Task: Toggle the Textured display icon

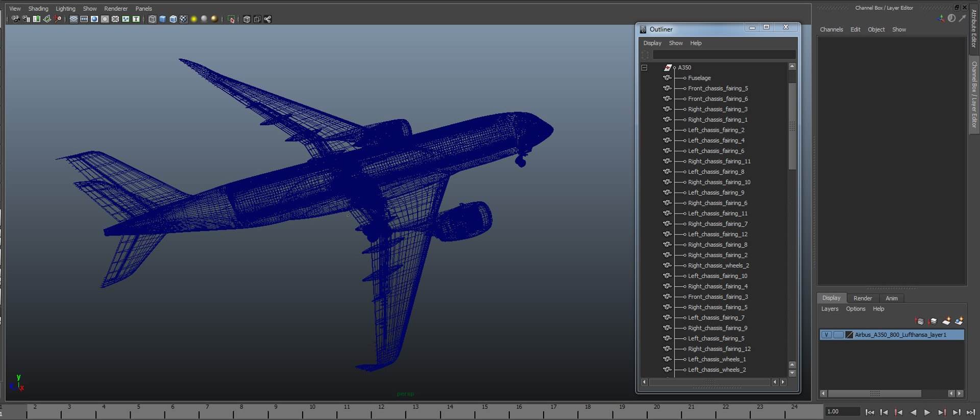Action: [183, 19]
